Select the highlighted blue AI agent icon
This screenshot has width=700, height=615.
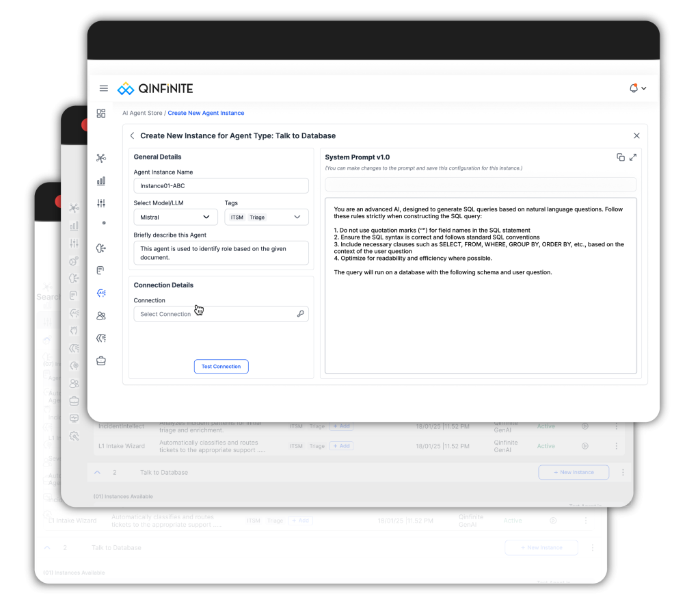(101, 293)
